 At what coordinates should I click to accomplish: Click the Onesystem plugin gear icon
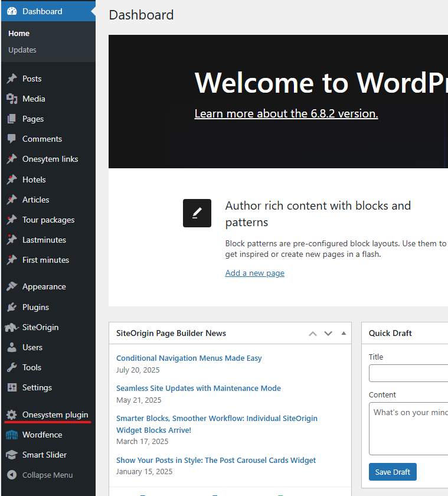12,415
